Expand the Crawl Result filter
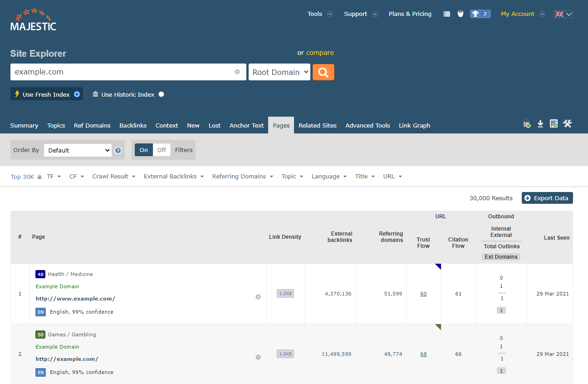Image resolution: width=588 pixels, height=384 pixels. pyautogui.click(x=114, y=177)
